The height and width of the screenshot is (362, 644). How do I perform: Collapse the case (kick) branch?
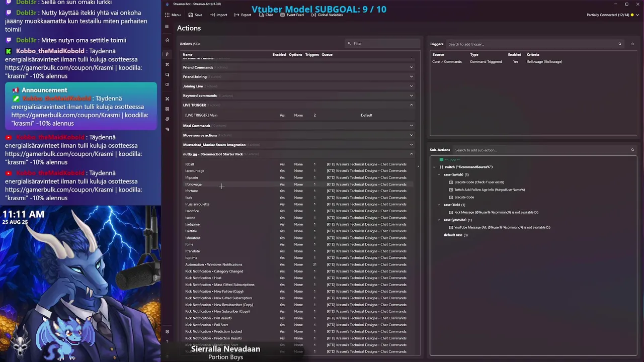(439, 205)
